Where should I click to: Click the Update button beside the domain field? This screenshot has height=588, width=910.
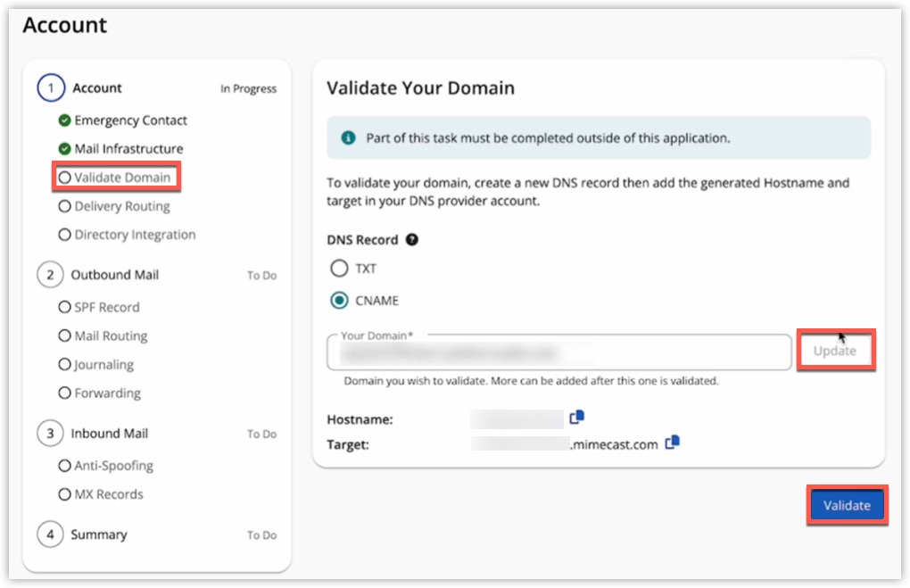tap(835, 351)
